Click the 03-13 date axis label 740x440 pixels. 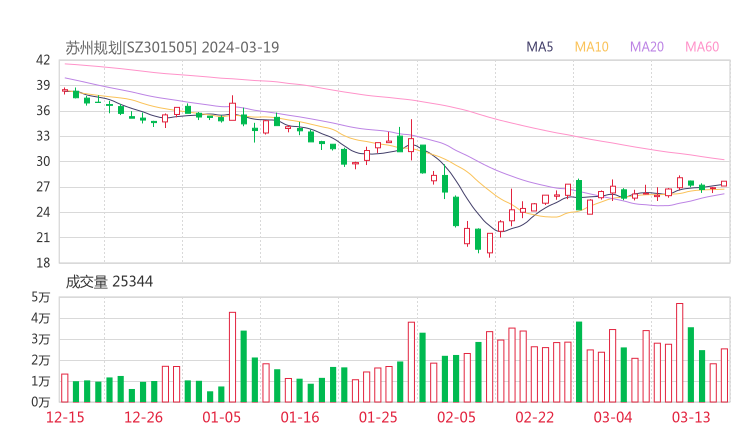691,417
